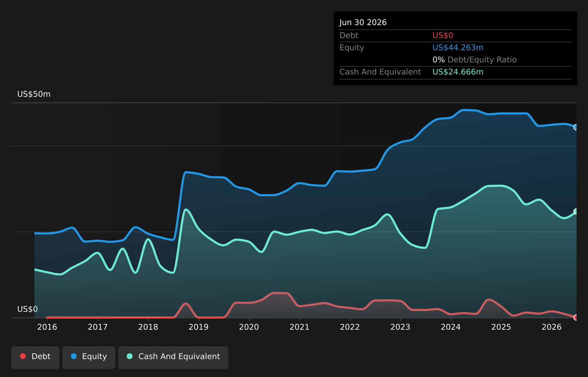Image resolution: width=588 pixels, height=377 pixels.
Task: Click the Debt row label in tooltip
Action: pyautogui.click(x=349, y=35)
